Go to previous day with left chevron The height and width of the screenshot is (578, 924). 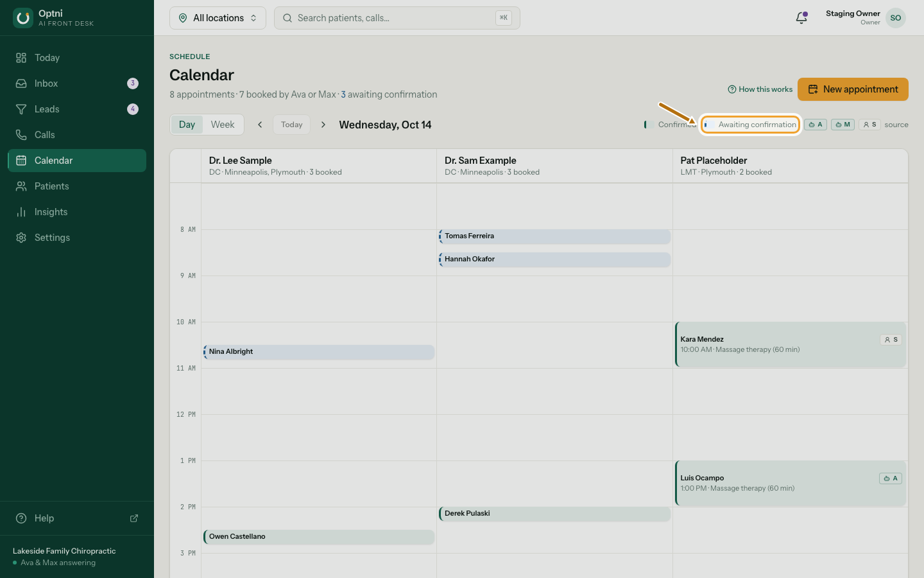[x=260, y=125]
